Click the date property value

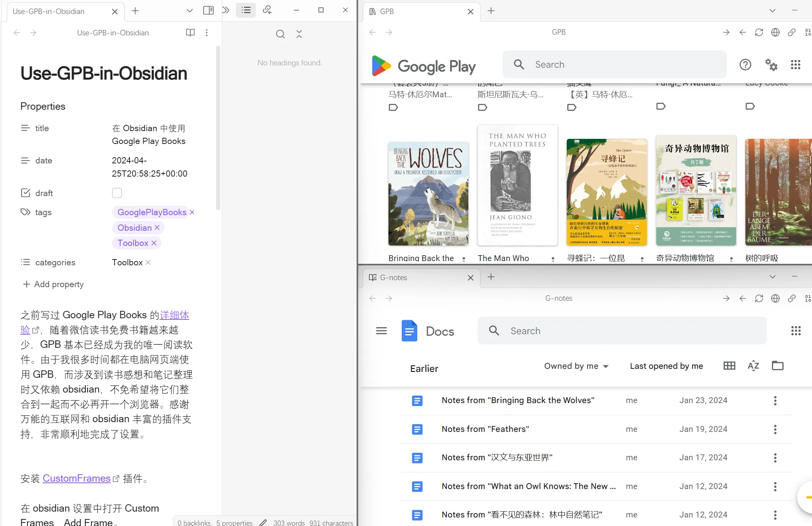(x=149, y=167)
